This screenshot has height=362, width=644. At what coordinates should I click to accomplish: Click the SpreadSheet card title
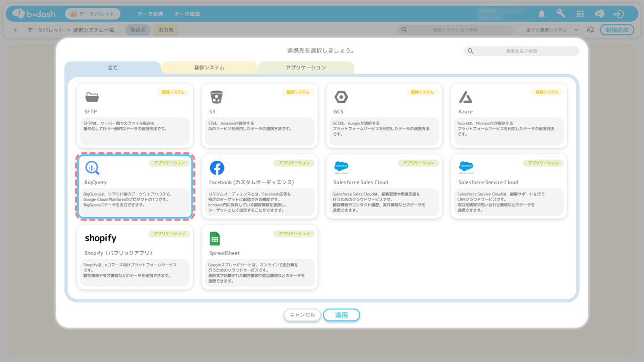pyautogui.click(x=224, y=253)
